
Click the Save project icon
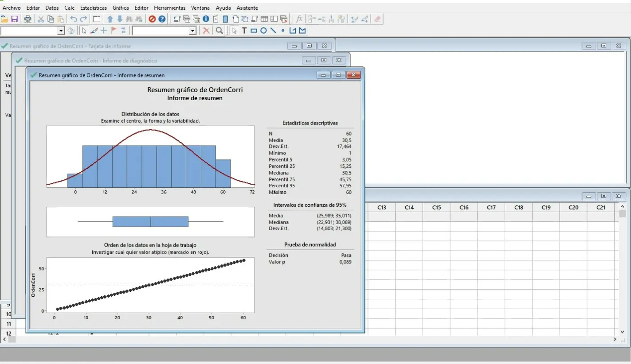point(15,19)
